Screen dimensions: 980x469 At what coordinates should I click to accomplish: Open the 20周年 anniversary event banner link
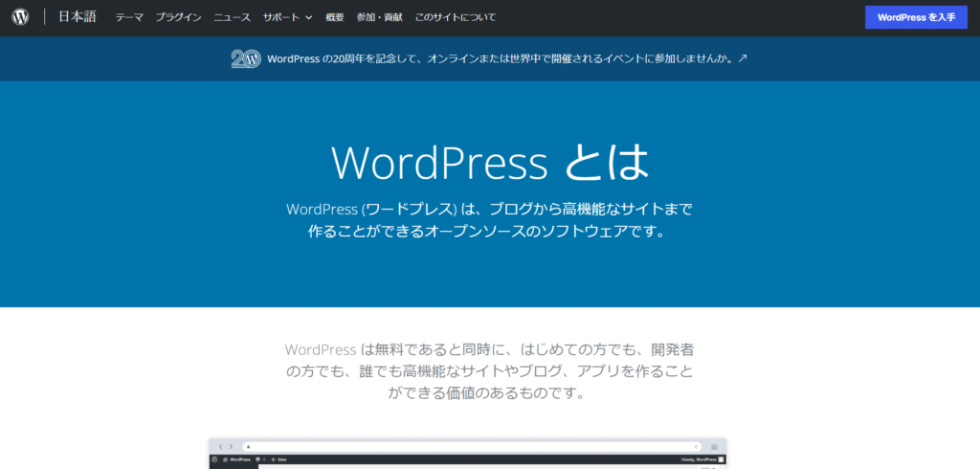point(489,58)
